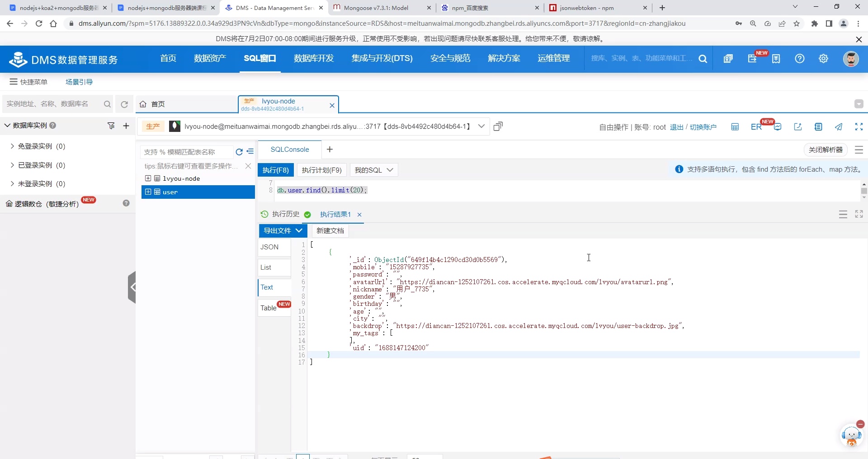Open the settings gear in DMS header
The height and width of the screenshot is (459, 868).
(823, 59)
